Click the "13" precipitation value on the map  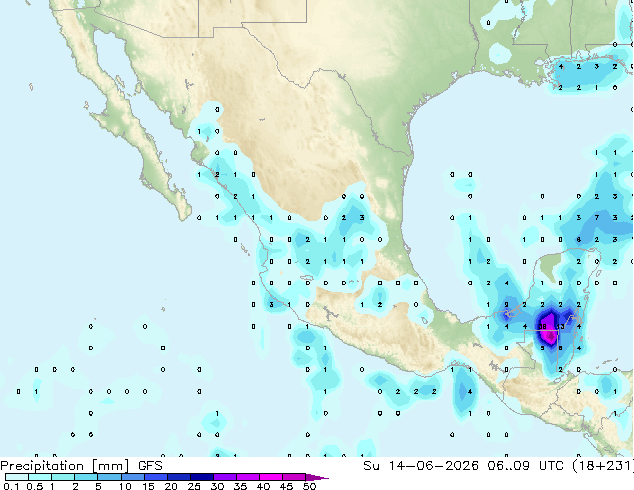560,326
